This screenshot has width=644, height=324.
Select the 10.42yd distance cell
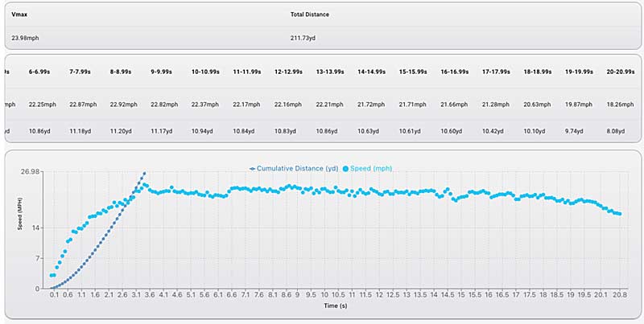[493, 131]
